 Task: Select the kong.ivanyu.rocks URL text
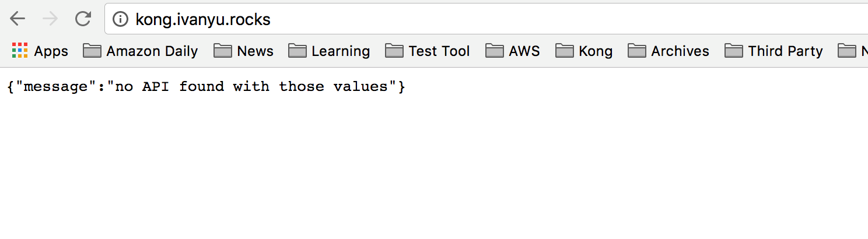203,20
